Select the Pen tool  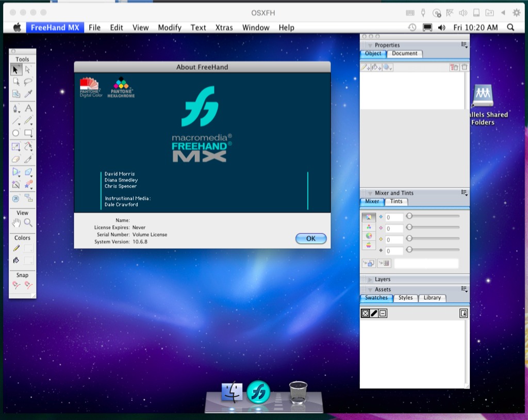[x=15, y=108]
